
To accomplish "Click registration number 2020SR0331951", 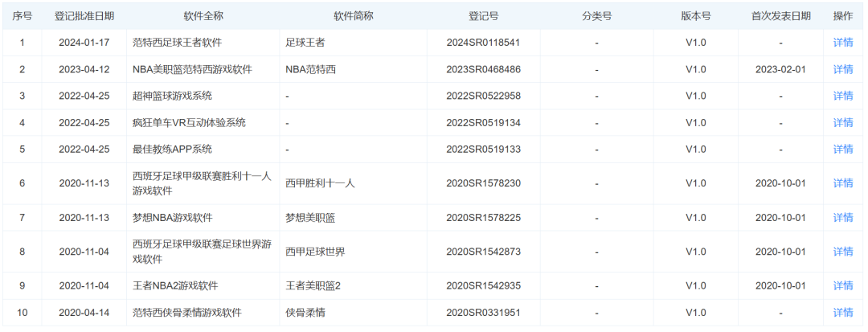I will pos(483,313).
